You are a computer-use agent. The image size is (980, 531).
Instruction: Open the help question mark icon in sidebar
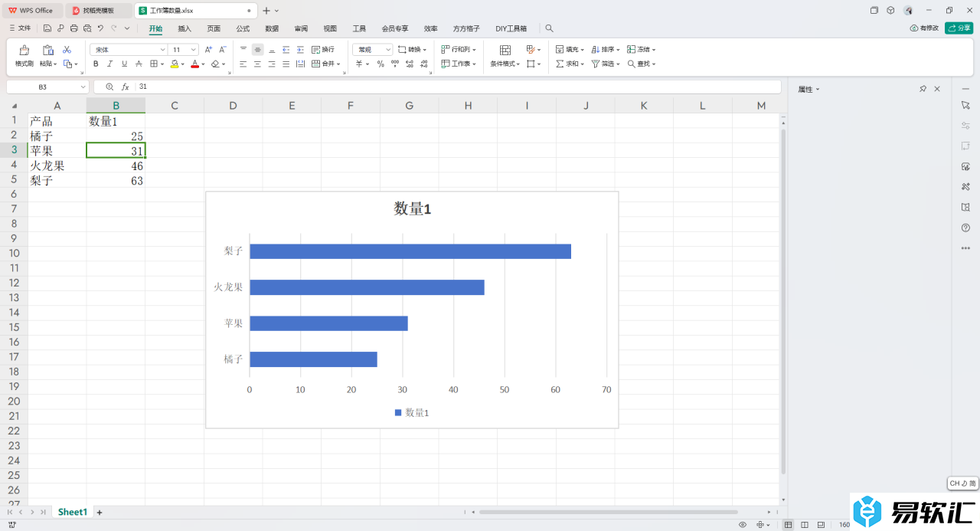pos(965,228)
